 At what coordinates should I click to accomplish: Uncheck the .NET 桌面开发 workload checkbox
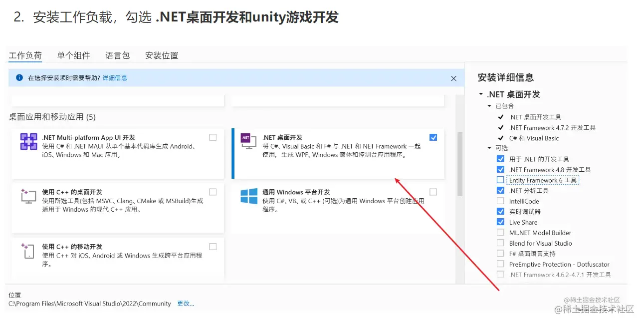point(433,137)
